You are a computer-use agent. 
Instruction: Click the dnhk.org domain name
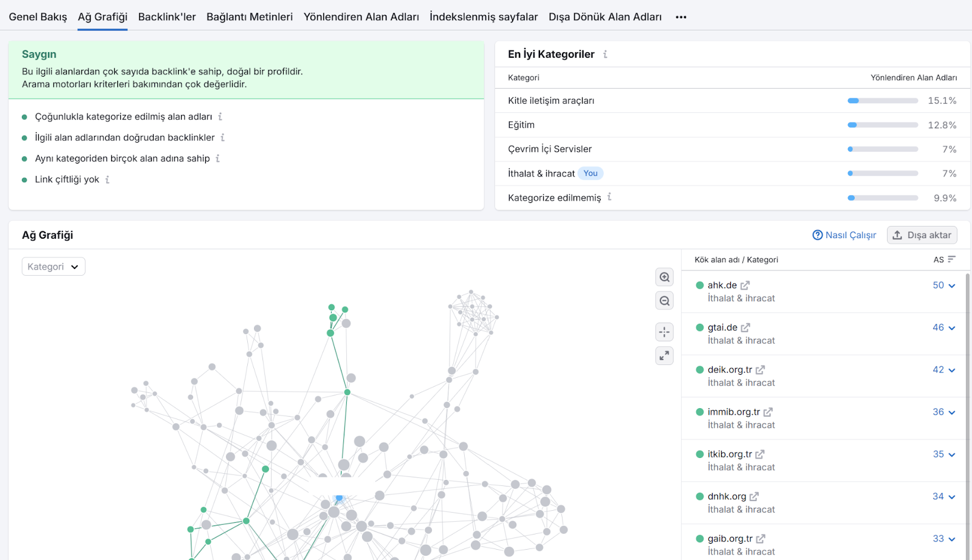pyautogui.click(x=727, y=496)
